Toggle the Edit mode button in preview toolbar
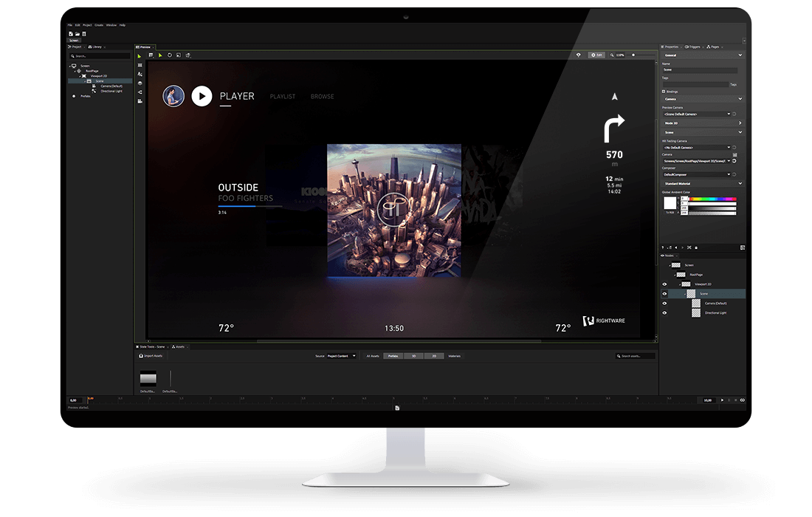This screenshot has height=517, width=812. coord(596,55)
